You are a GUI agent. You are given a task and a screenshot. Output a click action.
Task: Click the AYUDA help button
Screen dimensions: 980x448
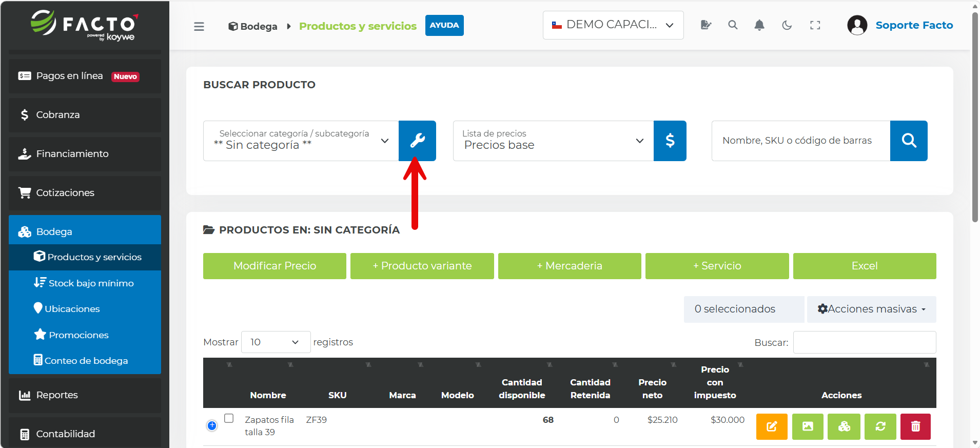(x=444, y=25)
